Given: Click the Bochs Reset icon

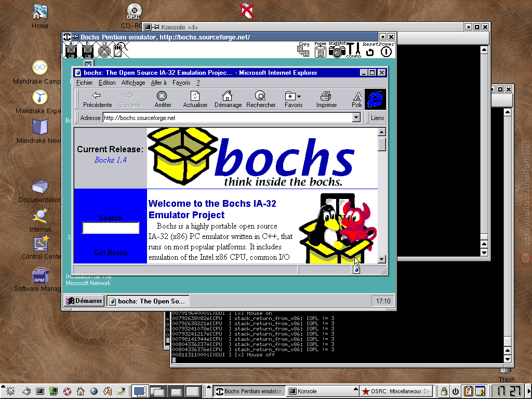Looking at the screenshot, I should point(370,50).
